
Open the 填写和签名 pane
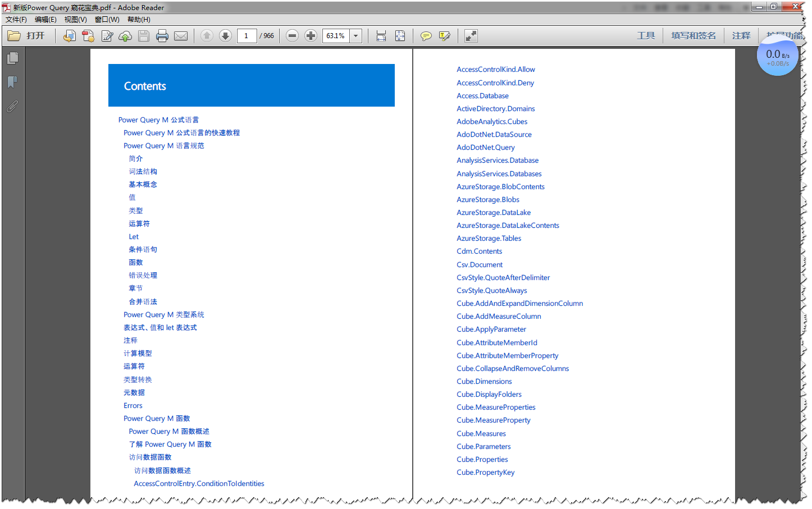click(694, 36)
